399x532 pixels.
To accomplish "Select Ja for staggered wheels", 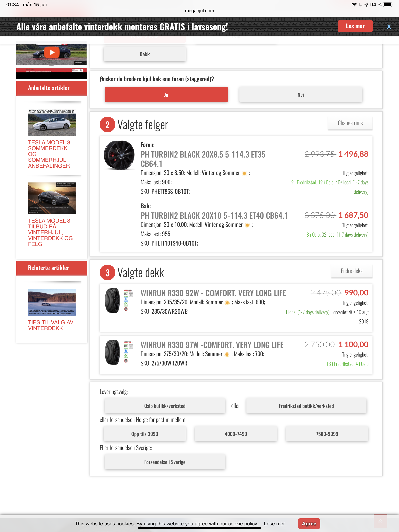I will click(x=166, y=94).
